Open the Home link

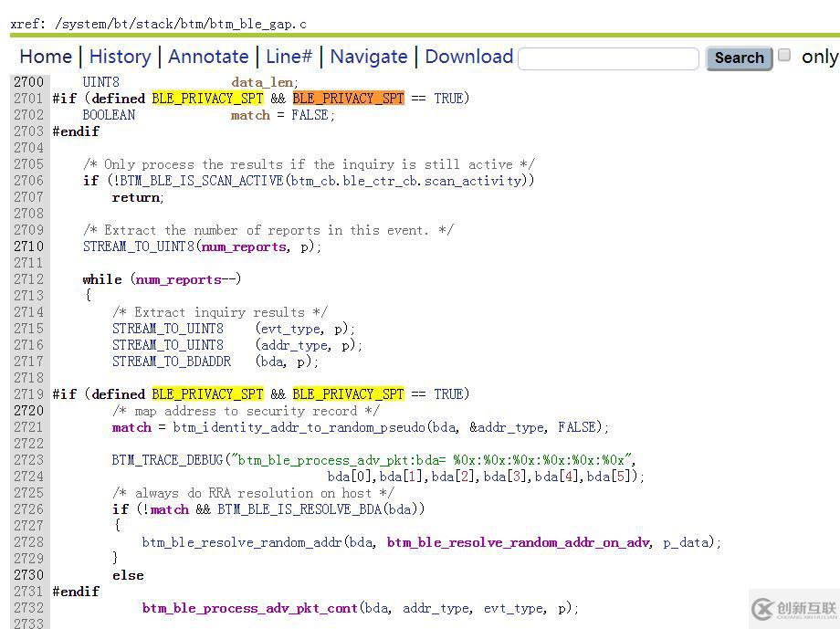(46, 57)
